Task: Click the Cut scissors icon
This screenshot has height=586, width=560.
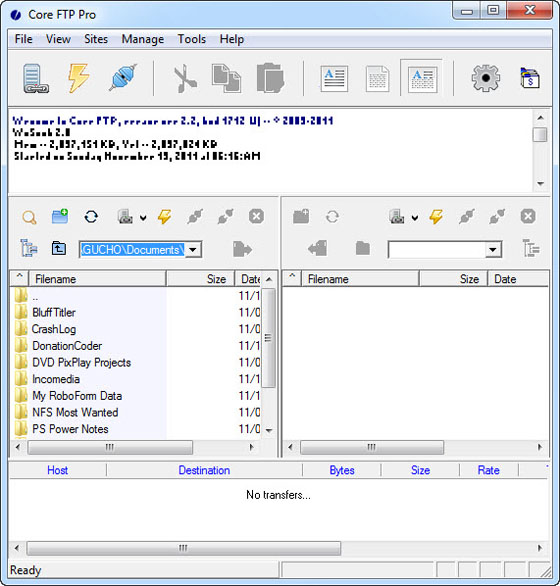Action: (x=185, y=78)
